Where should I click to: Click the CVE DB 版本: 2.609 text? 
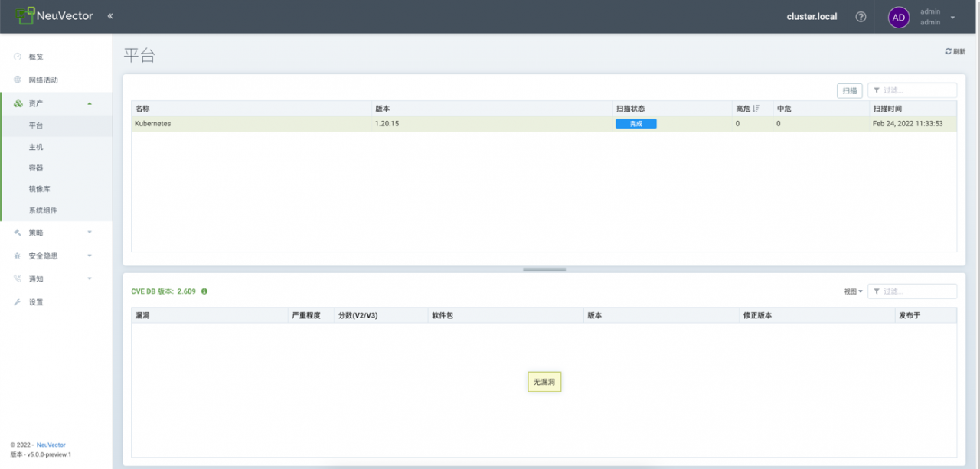164,291
